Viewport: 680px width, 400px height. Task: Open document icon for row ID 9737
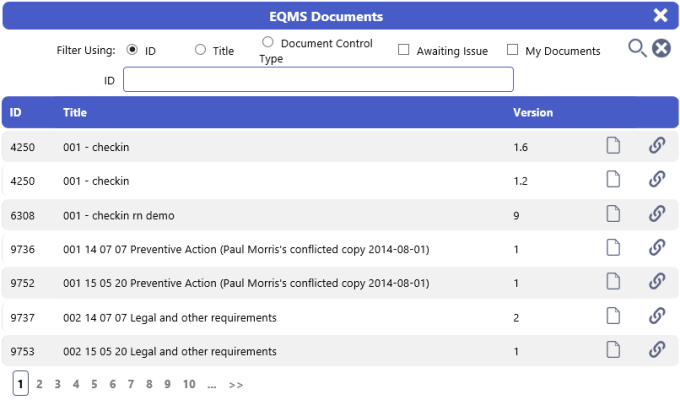tap(613, 316)
